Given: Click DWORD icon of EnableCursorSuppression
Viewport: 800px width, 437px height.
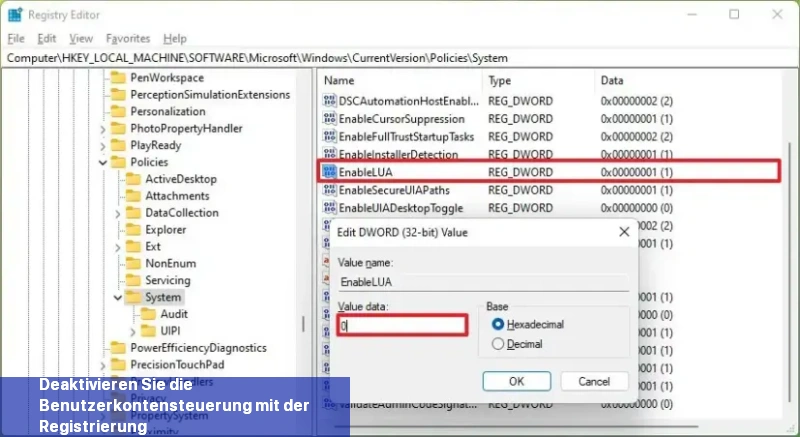Looking at the screenshot, I should [x=330, y=119].
